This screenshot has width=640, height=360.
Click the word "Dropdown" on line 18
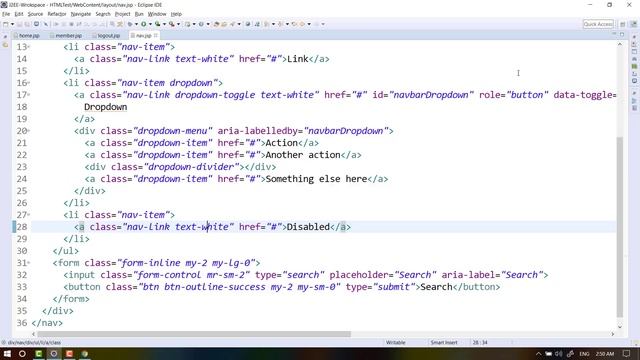coord(106,107)
